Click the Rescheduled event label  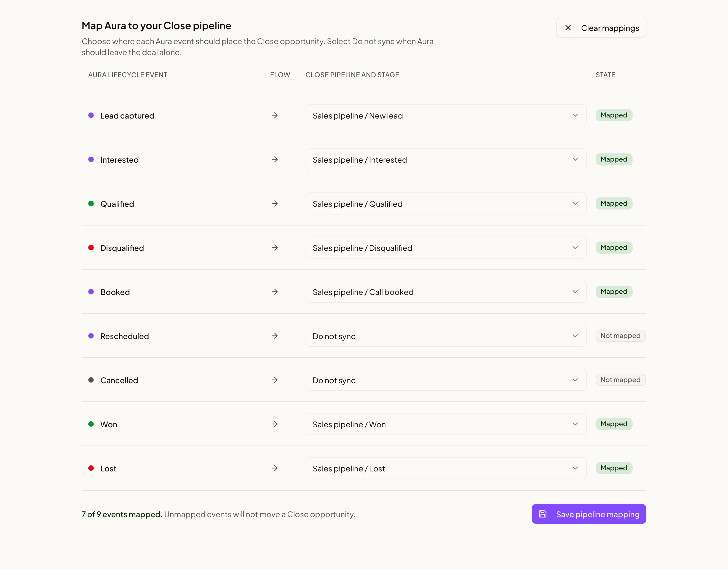[125, 336]
